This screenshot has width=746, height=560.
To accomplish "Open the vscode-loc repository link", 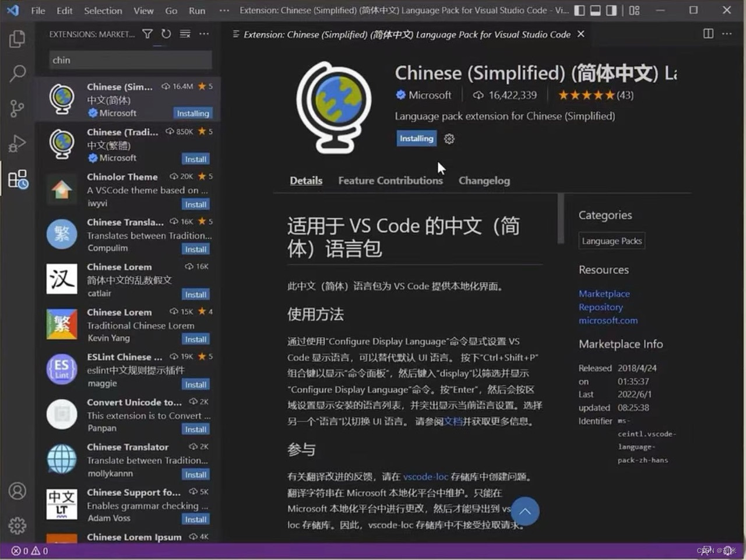I will coord(425,477).
